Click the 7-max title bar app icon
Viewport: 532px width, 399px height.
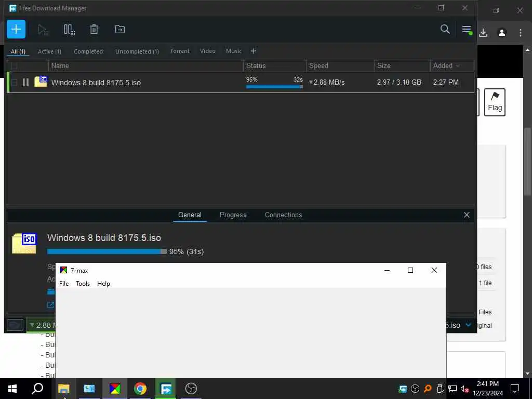coord(63,270)
